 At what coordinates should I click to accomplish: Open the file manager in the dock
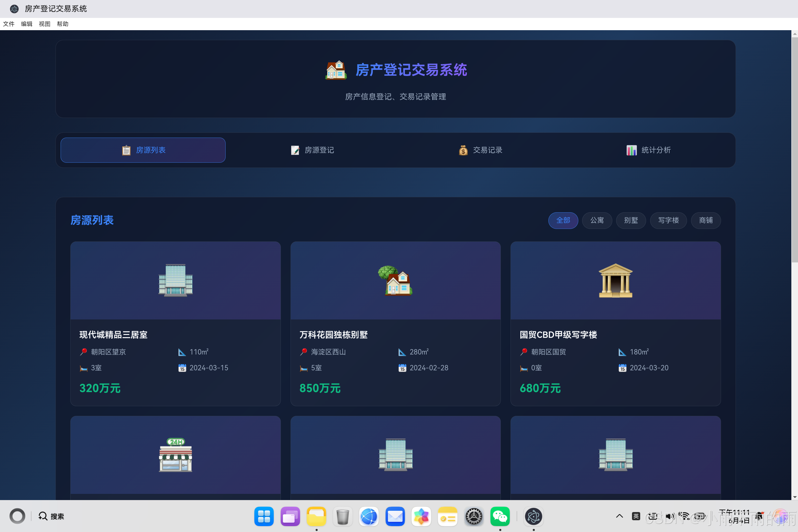(316, 516)
